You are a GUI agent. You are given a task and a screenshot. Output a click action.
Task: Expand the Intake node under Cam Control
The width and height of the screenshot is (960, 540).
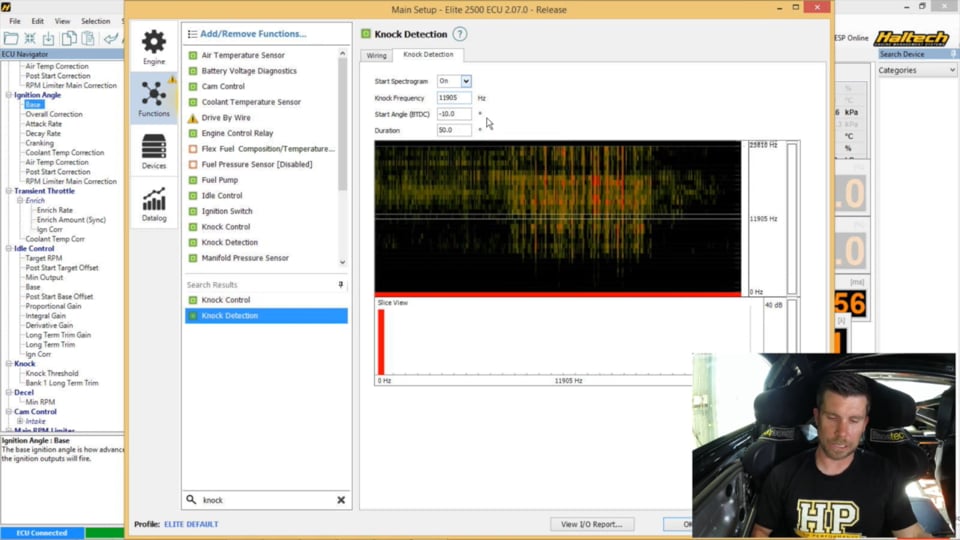point(20,421)
